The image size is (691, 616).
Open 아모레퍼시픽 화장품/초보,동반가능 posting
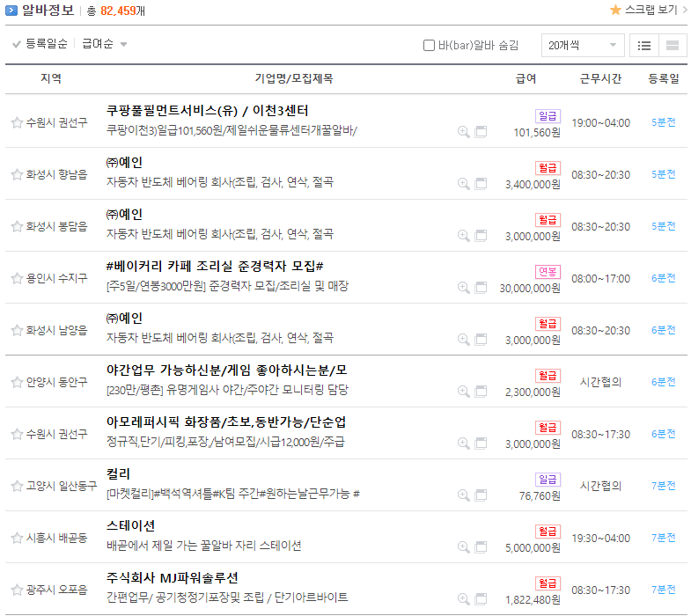coord(226,422)
